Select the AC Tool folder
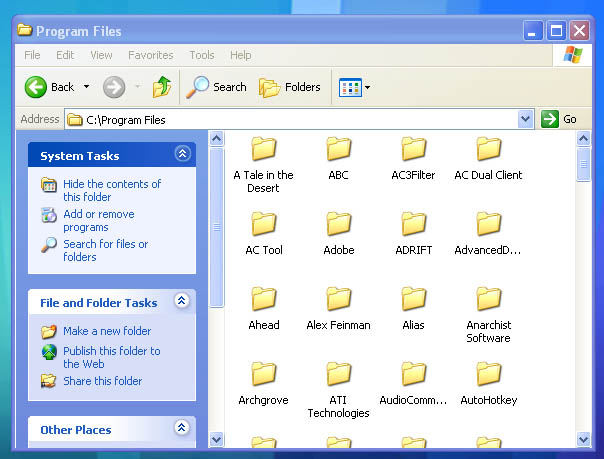This screenshot has width=604, height=459. point(264,233)
